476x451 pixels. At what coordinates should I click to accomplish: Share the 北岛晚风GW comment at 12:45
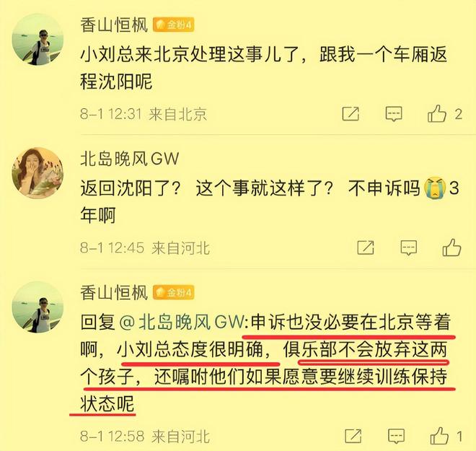click(366, 248)
